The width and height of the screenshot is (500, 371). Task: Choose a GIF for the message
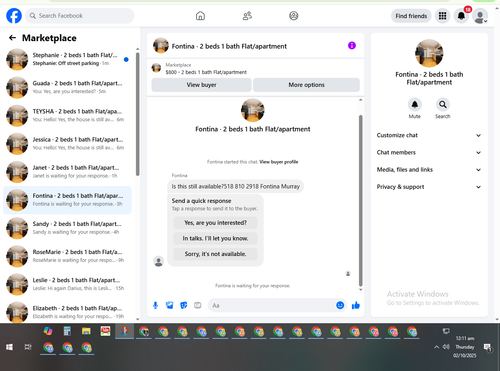coord(198,305)
